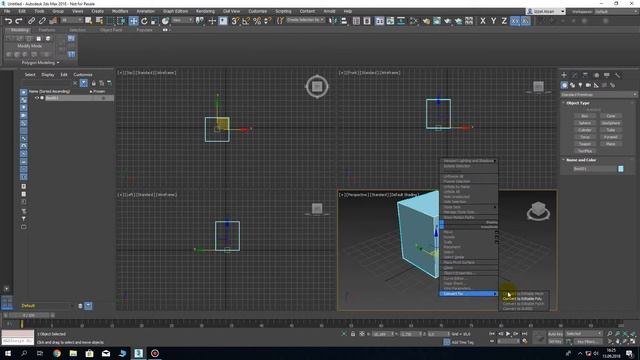The image size is (640, 360).
Task: Click the Play Animation button
Action: [508, 334]
